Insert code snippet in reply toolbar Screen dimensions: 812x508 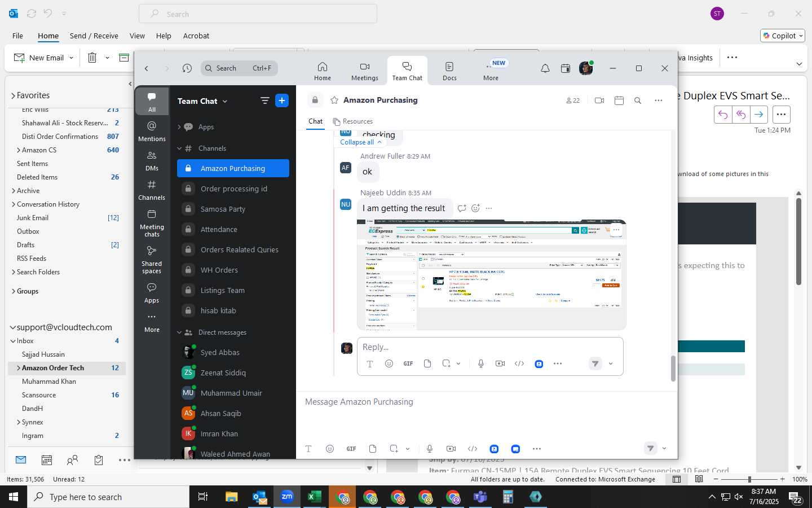(519, 364)
